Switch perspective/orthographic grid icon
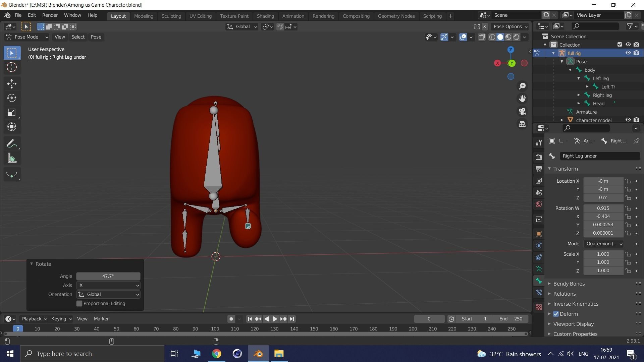 (x=522, y=124)
